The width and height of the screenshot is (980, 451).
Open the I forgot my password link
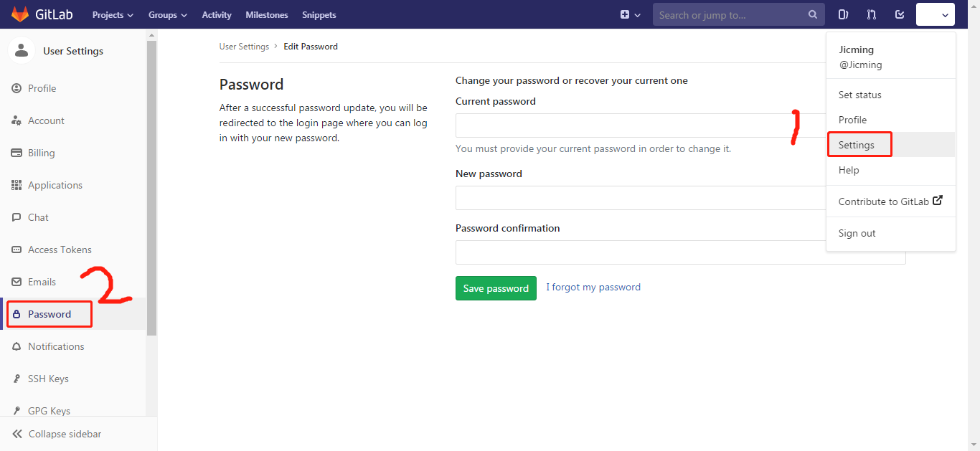[593, 286]
